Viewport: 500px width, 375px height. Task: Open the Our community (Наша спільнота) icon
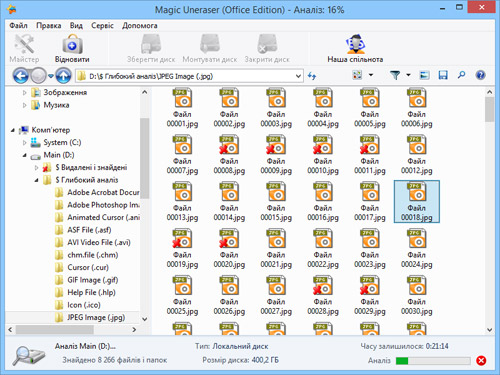(x=355, y=44)
